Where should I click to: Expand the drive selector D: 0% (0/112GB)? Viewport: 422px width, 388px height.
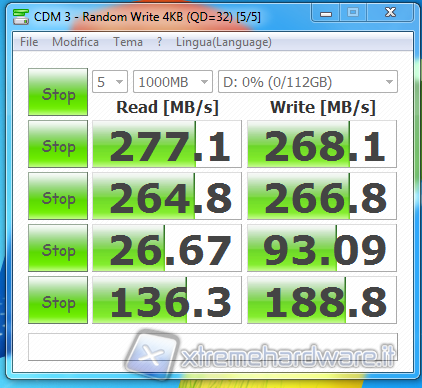click(x=308, y=82)
